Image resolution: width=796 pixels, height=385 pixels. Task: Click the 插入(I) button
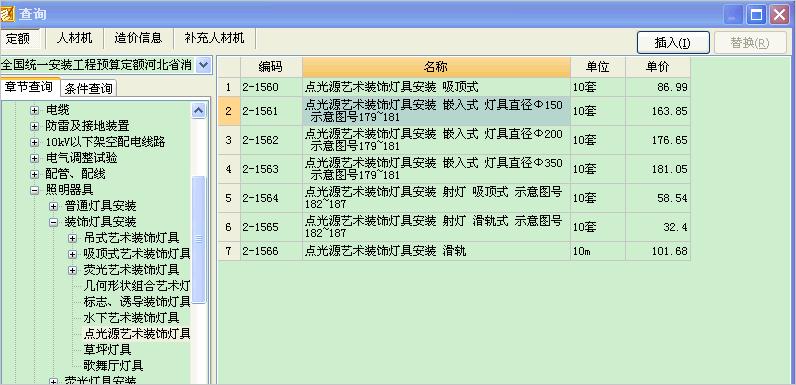point(673,43)
